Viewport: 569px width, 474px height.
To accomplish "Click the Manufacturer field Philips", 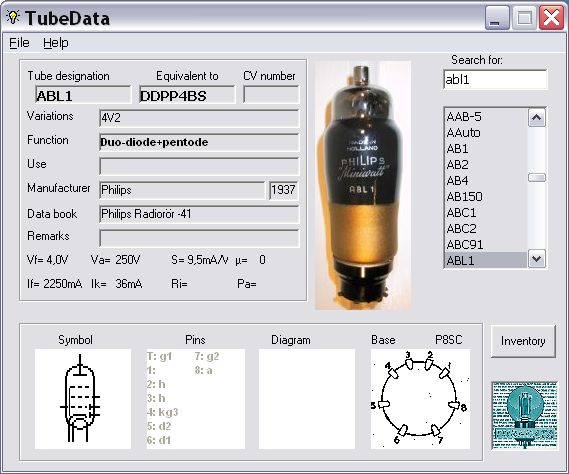I will [x=182, y=190].
